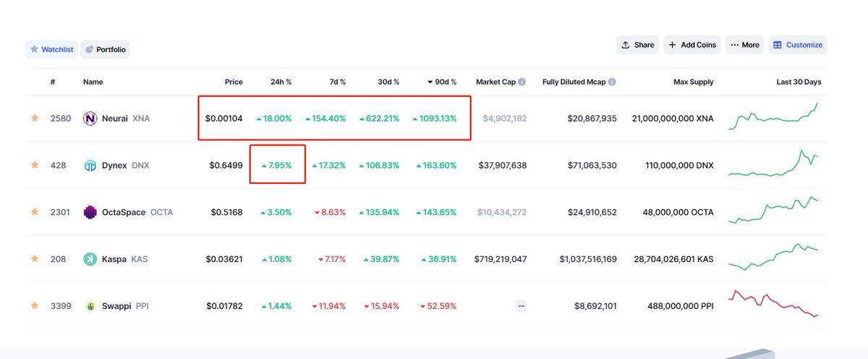Click the Kaspa price $0.03621
868x359 pixels.
click(224, 259)
